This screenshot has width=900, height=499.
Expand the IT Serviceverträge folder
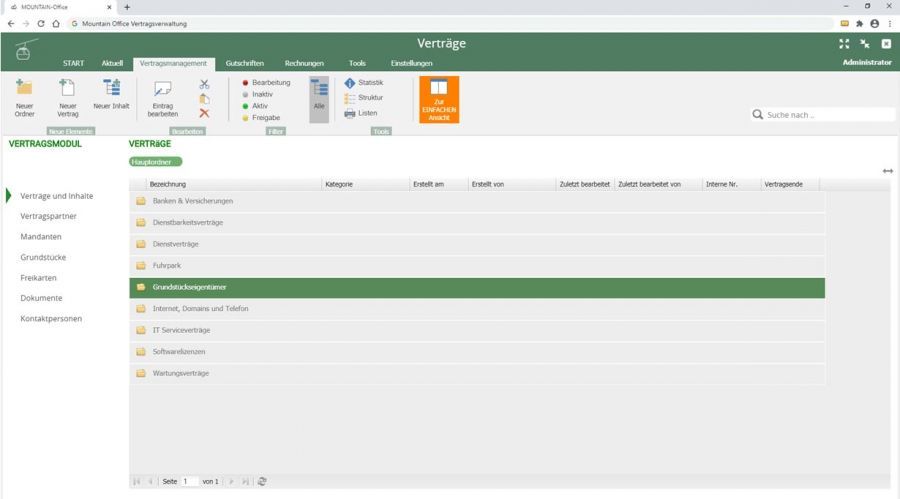click(181, 330)
